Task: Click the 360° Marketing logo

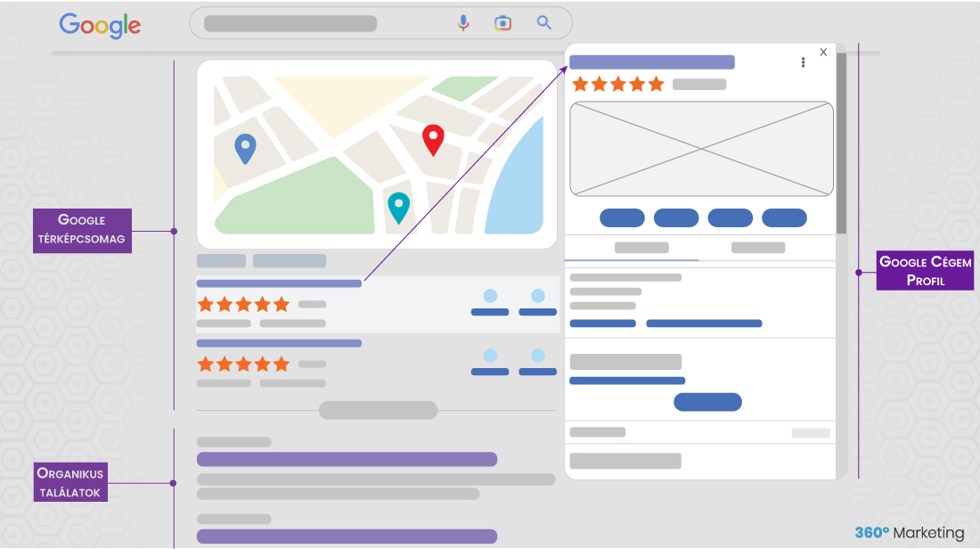Action: [x=910, y=533]
